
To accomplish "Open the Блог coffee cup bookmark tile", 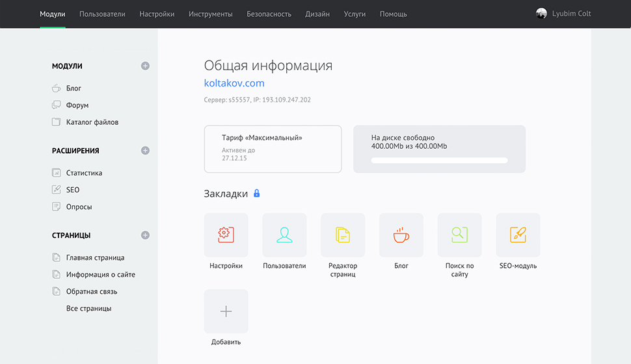I will [x=401, y=235].
